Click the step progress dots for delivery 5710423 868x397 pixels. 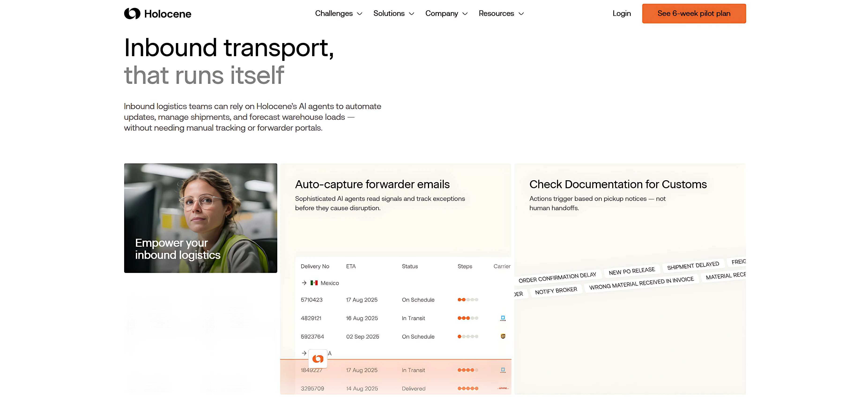click(468, 300)
